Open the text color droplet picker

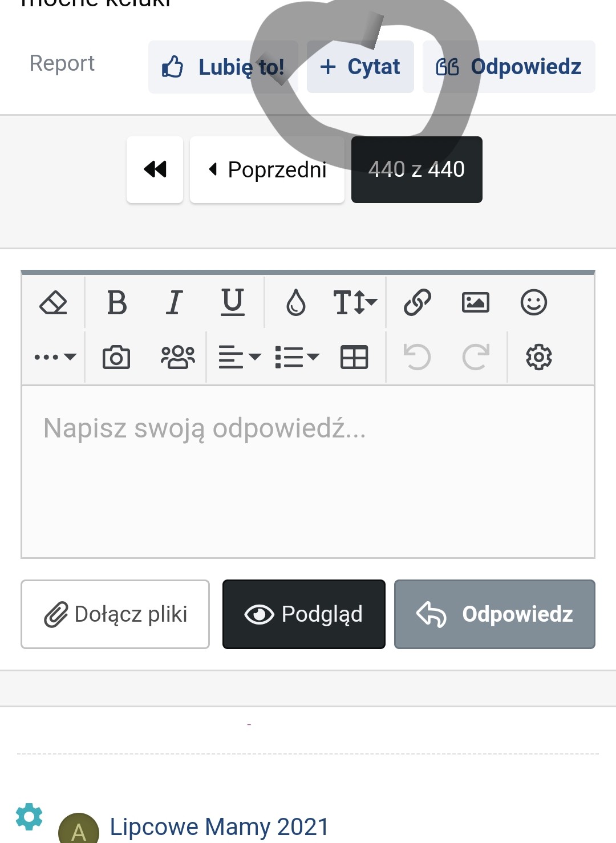pos(295,302)
